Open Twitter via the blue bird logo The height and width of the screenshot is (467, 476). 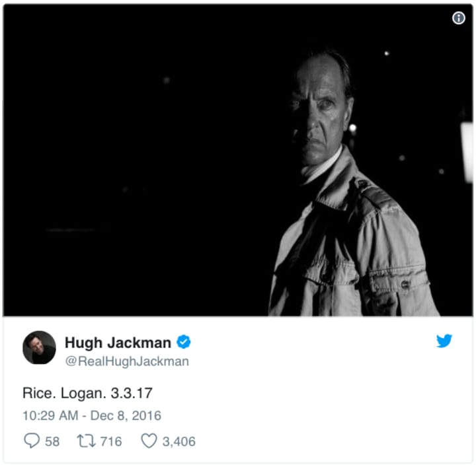click(444, 341)
